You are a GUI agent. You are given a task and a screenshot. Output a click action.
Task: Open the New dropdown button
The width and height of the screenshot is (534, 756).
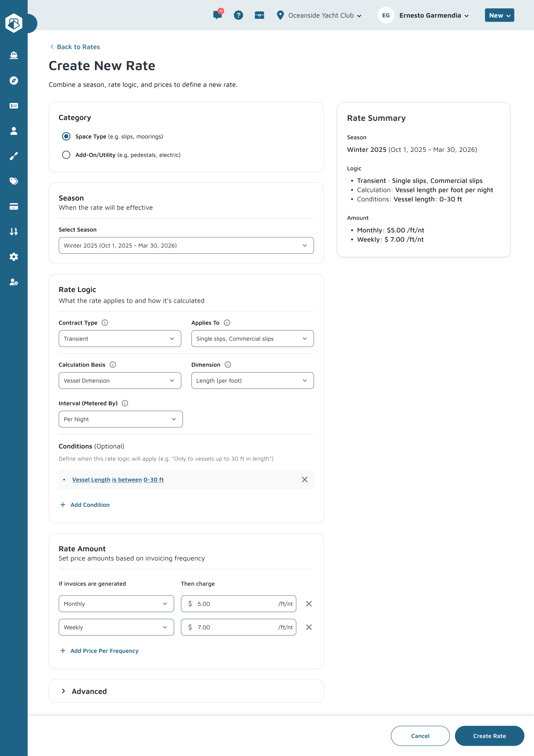[x=499, y=15]
